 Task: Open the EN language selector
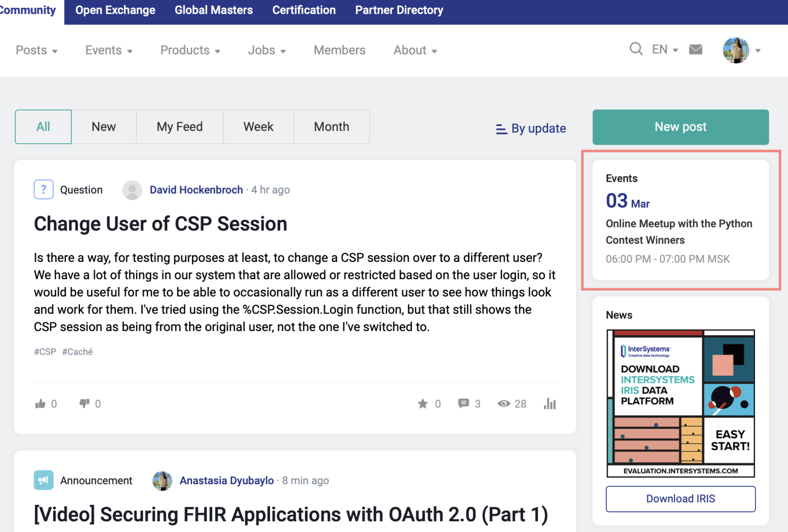click(x=665, y=50)
